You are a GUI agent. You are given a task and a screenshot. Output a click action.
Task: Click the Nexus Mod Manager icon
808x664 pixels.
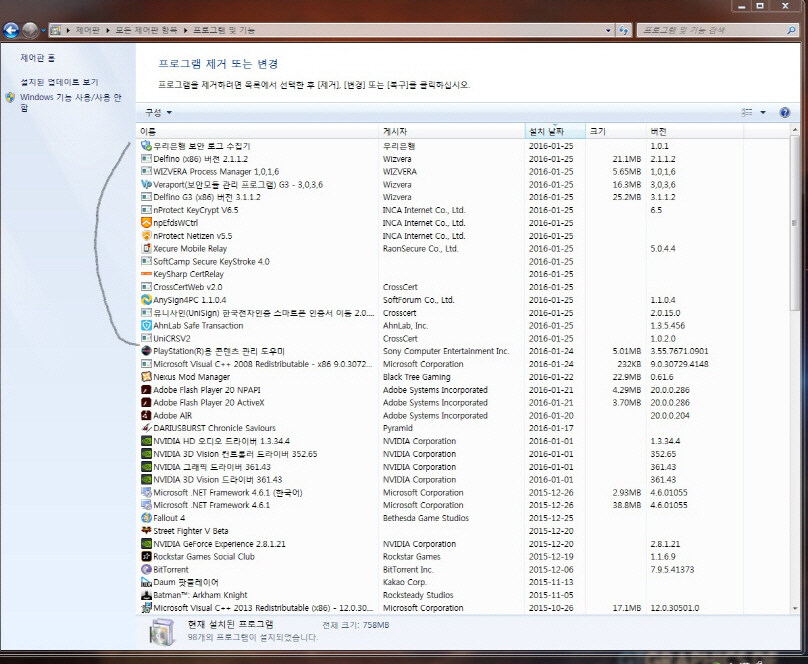146,377
